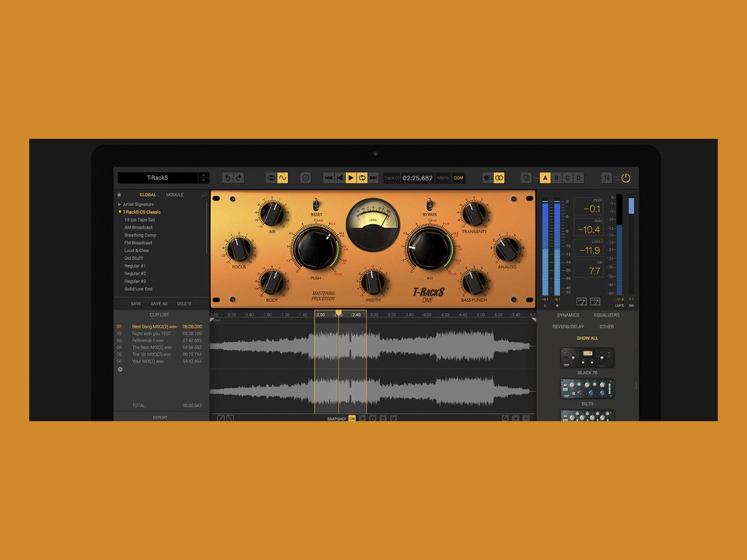Image resolution: width=747 pixels, height=560 pixels.
Task: Select snapshot C
Action: [567, 177]
